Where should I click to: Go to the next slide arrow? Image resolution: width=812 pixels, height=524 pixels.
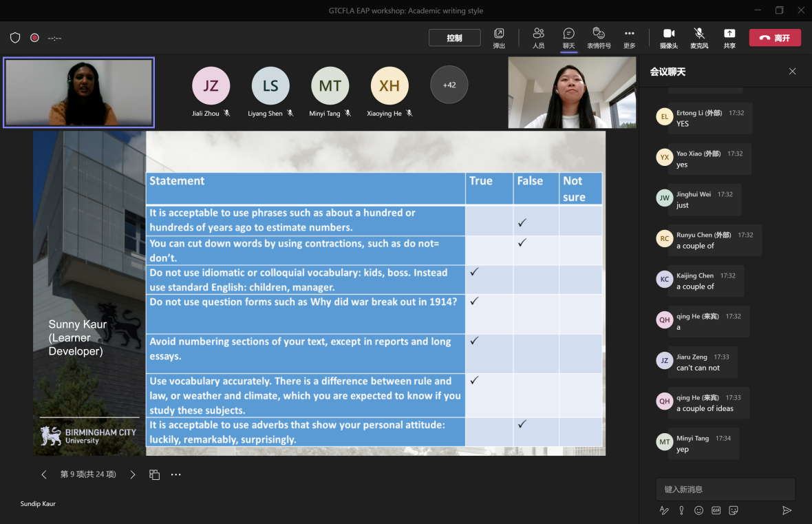[133, 474]
